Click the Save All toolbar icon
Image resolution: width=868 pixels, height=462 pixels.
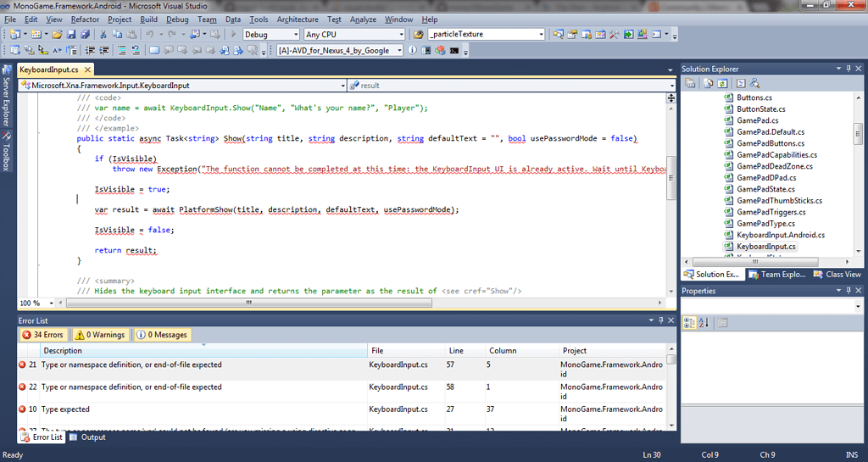point(85,35)
